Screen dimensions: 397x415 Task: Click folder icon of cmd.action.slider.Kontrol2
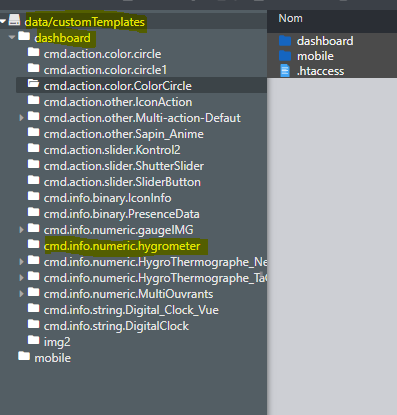[33, 148]
